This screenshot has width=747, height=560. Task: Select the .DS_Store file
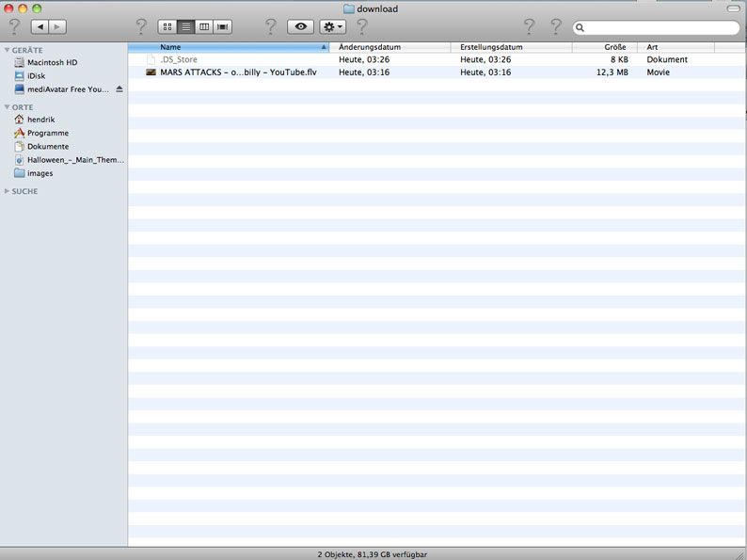(x=179, y=59)
